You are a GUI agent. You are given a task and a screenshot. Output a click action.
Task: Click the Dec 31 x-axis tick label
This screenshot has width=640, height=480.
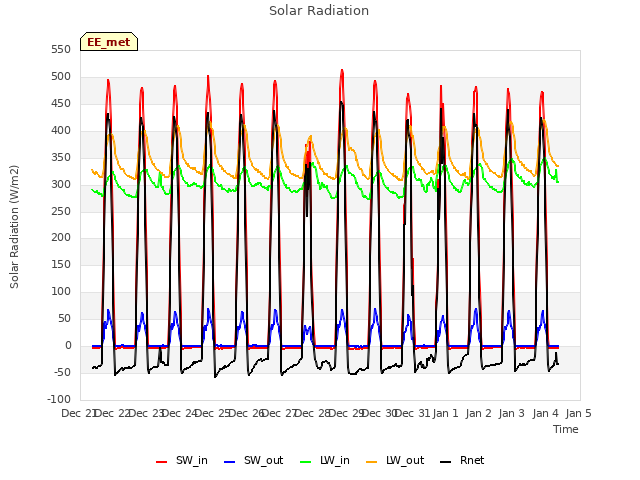413,413
